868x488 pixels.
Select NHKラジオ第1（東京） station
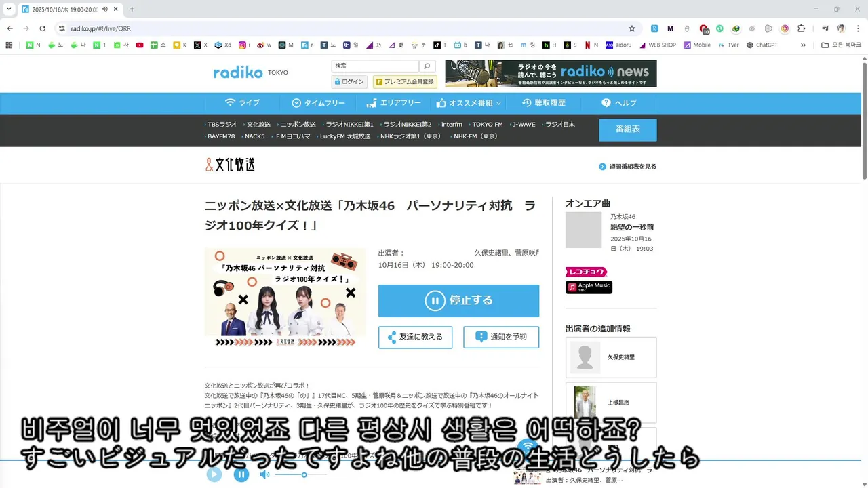(x=410, y=136)
